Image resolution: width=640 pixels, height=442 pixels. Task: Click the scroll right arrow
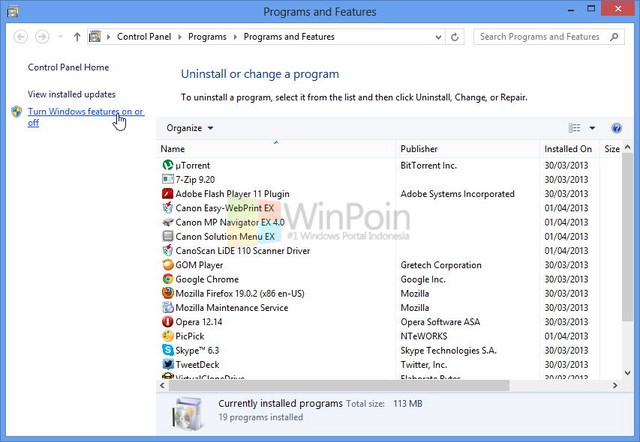615,385
